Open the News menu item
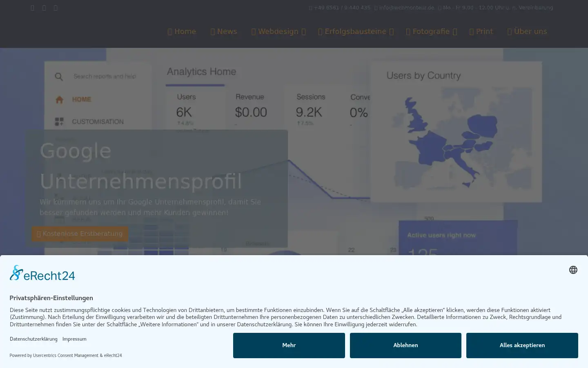The height and width of the screenshot is (368, 588). 224,31
